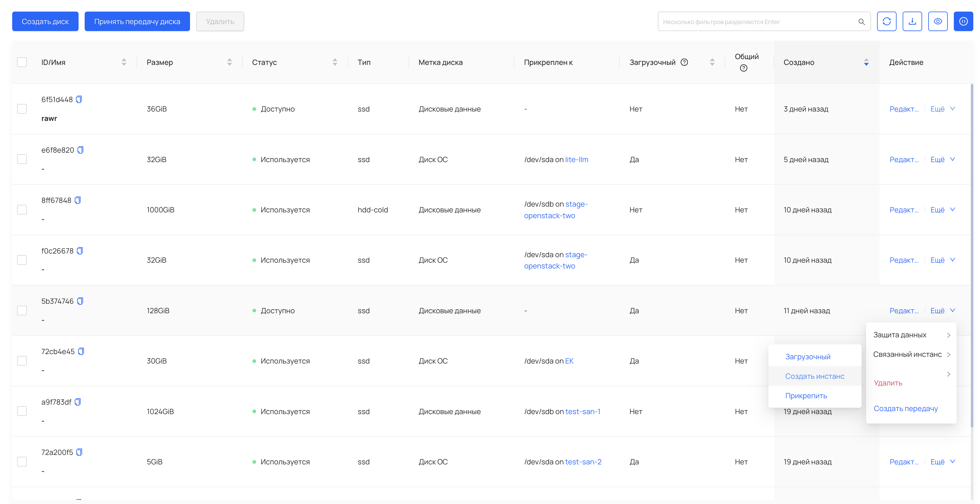Viewport: 980px width, 504px height.
Task: Click the Создать диск button
Action: point(45,21)
